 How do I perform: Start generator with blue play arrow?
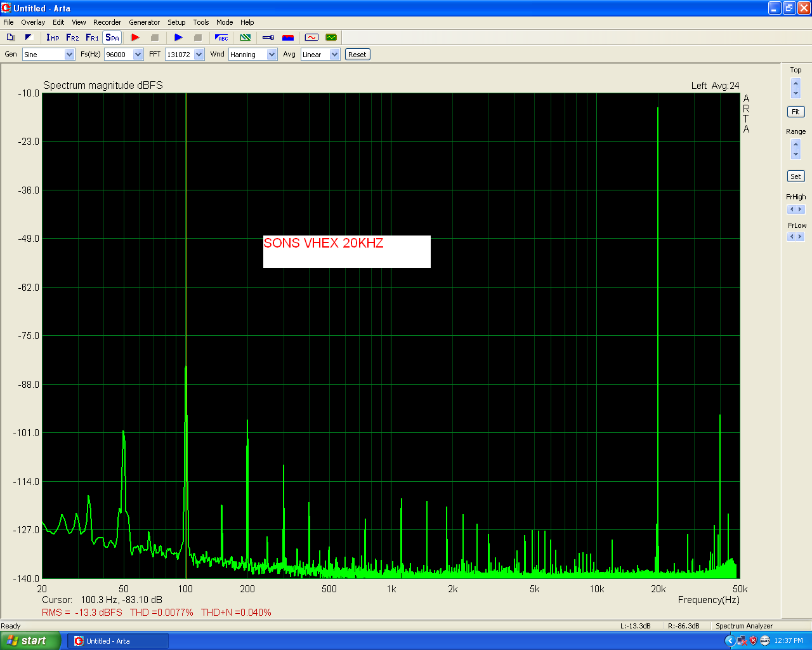coord(178,37)
